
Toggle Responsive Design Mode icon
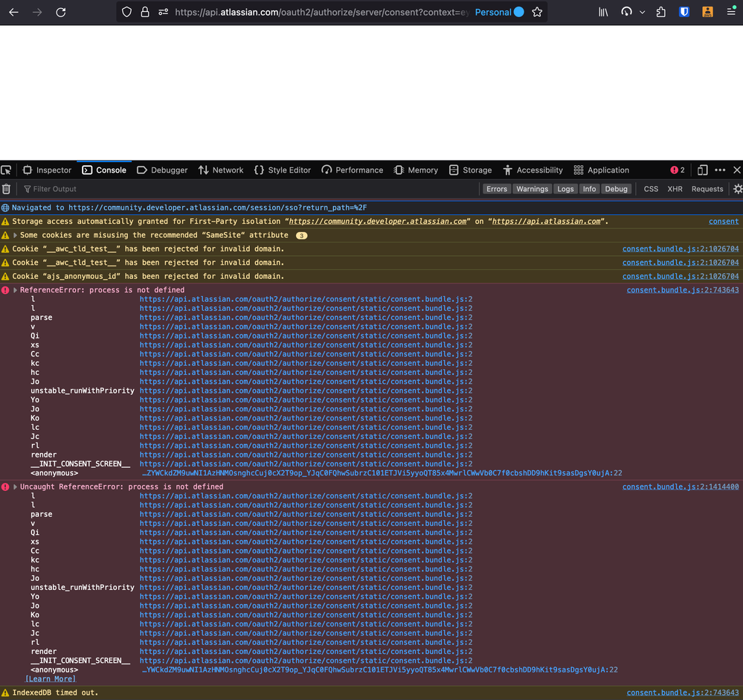coord(702,170)
